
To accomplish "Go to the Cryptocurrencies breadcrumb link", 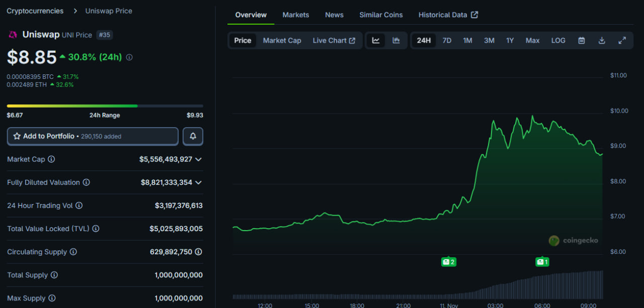I will pos(35,11).
